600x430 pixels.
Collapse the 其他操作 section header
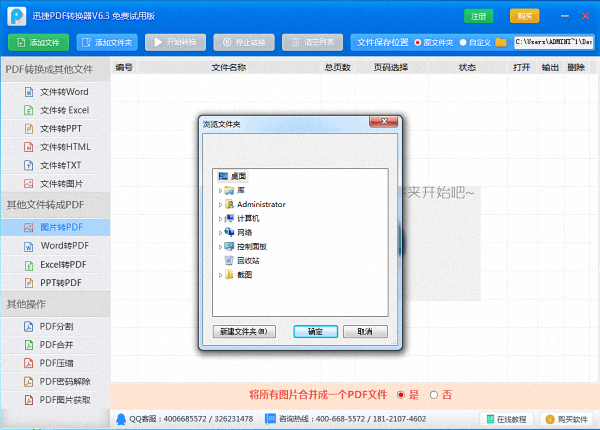[x=55, y=304]
